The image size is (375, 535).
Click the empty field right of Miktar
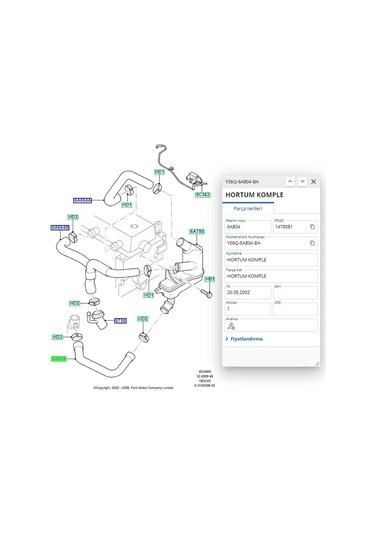point(295,309)
